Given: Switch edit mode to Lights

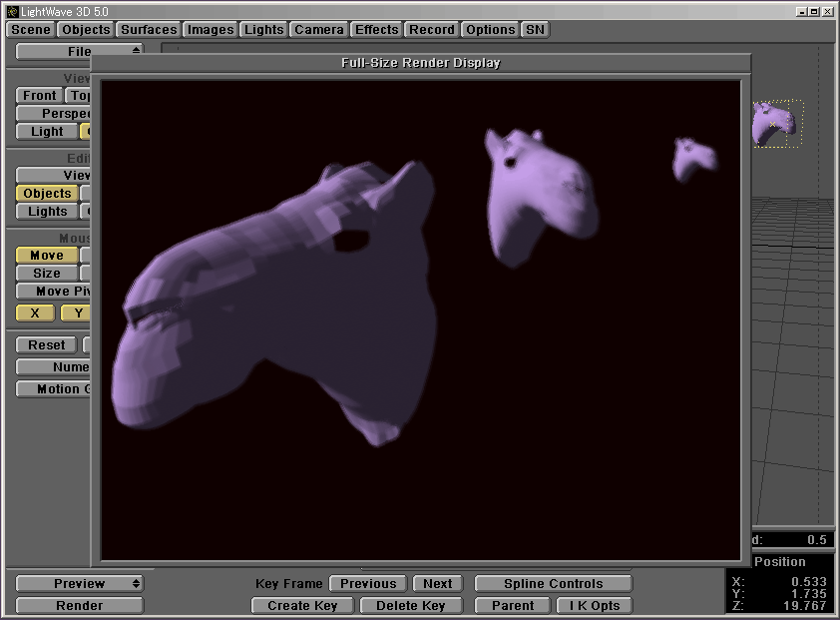Looking at the screenshot, I should [x=47, y=212].
